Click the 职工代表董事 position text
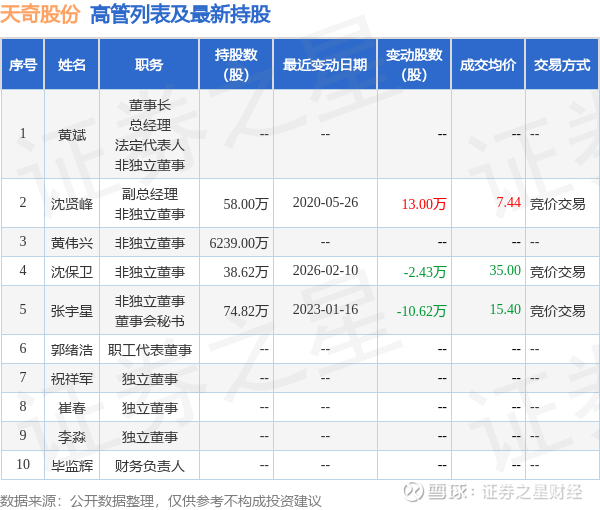Screen dimensions: 600x510 click(150, 350)
